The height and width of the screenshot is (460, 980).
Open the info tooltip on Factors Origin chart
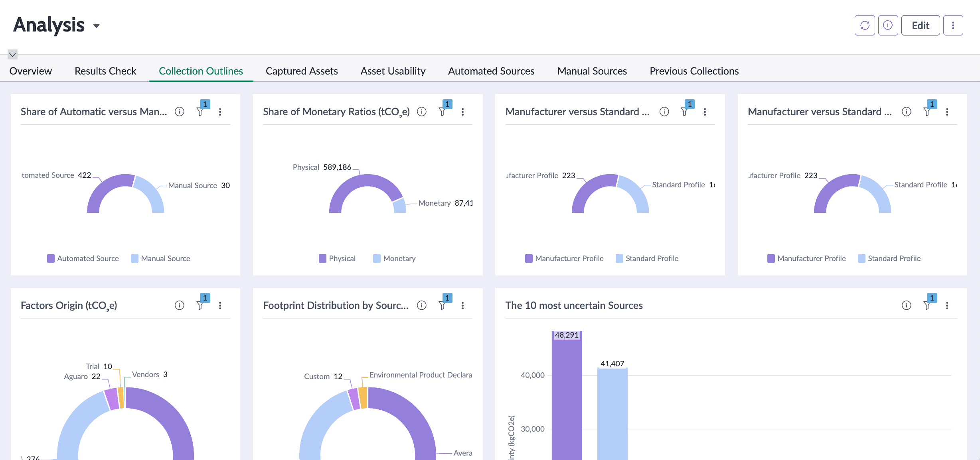click(179, 305)
